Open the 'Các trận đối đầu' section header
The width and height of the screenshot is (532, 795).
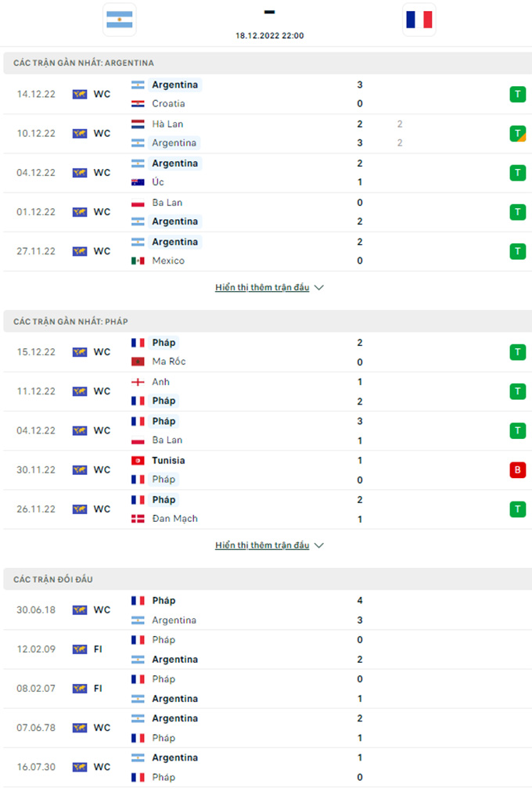coord(53,579)
